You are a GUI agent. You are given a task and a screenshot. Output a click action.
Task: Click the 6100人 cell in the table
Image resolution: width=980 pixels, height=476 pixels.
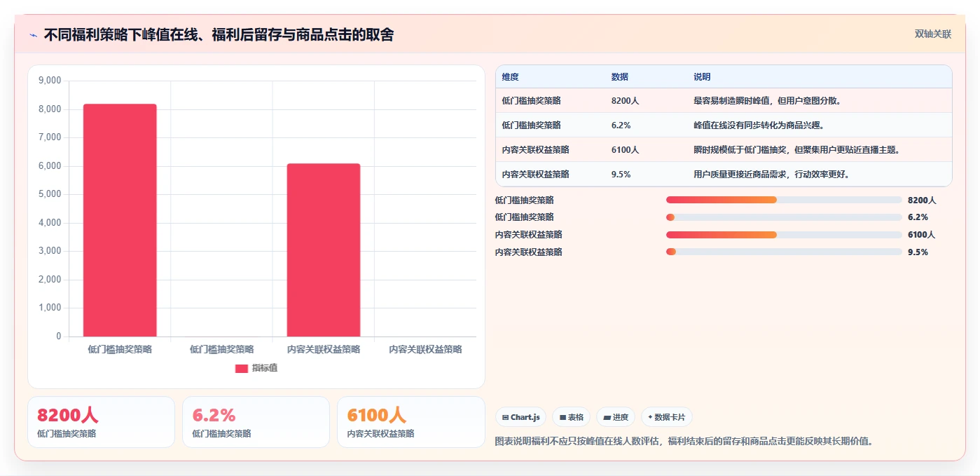(x=625, y=150)
